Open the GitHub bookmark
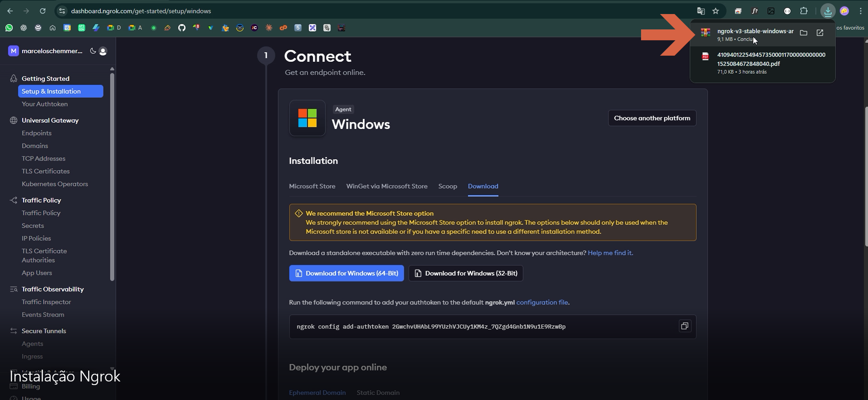868x400 pixels. pos(182,28)
